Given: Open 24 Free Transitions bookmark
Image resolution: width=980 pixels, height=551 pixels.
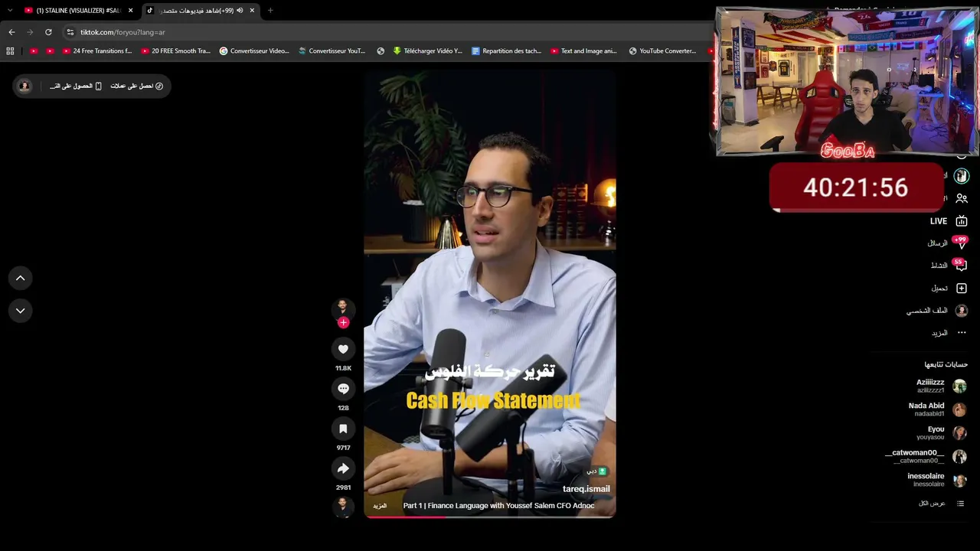Looking at the screenshot, I should [x=97, y=51].
